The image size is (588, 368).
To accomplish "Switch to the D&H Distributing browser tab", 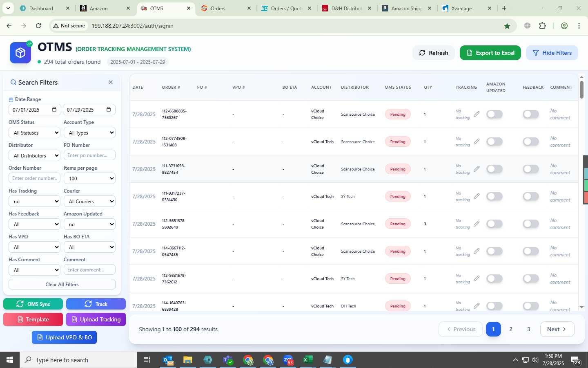I will pos(347,8).
